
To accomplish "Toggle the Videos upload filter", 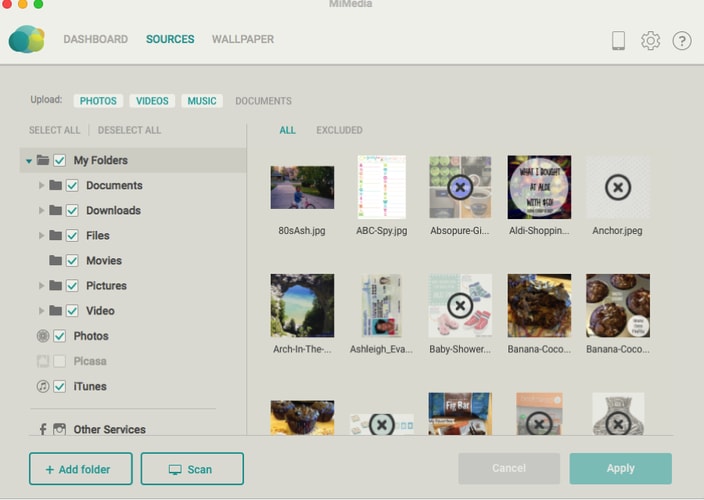I will 152,101.
